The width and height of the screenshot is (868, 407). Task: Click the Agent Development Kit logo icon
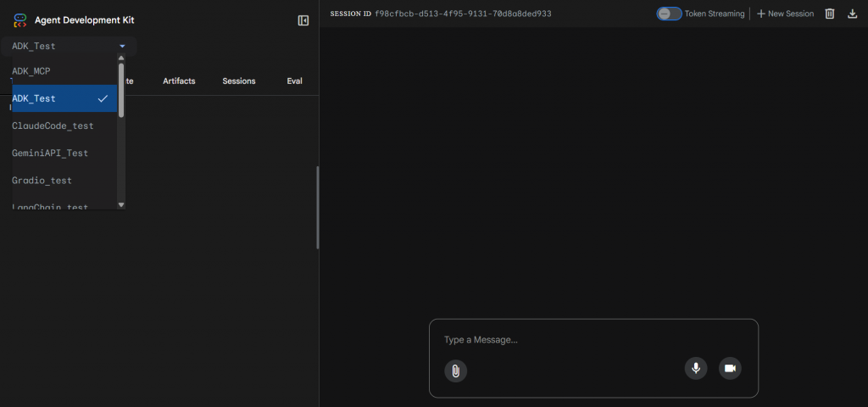coord(20,20)
